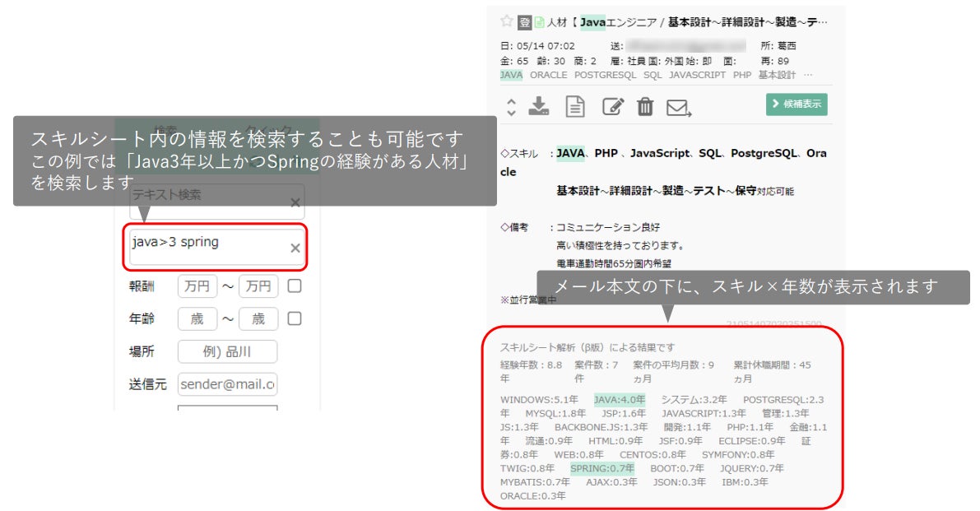Viewport: 980px width, 511px height.
Task: Toggle the 年齢 range checkbox
Action: tap(295, 318)
